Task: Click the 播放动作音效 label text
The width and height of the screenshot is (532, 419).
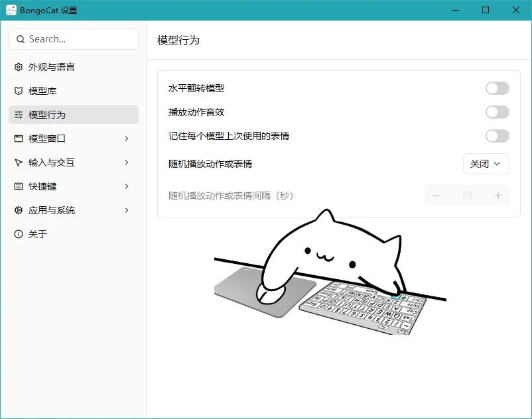Action: click(196, 112)
